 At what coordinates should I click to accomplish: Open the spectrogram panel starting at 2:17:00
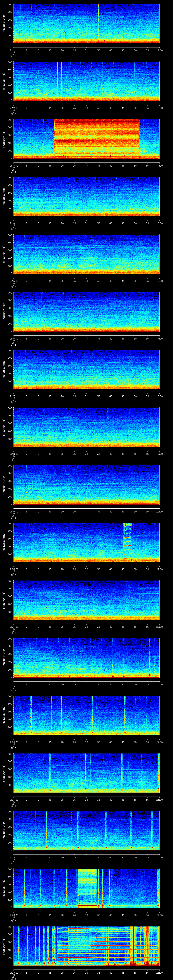pos(86,370)
